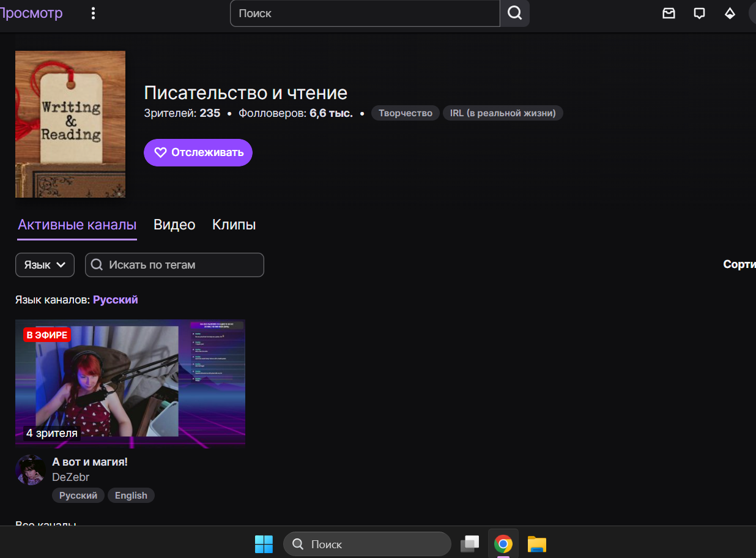Switch to the Видео tab
The image size is (756, 558).
(174, 225)
